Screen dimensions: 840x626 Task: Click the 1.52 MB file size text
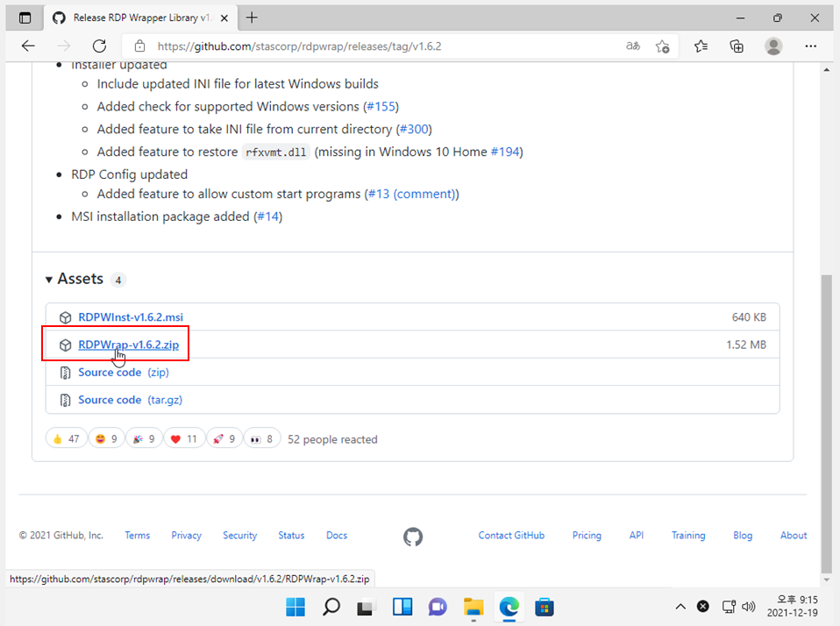pyautogui.click(x=746, y=345)
